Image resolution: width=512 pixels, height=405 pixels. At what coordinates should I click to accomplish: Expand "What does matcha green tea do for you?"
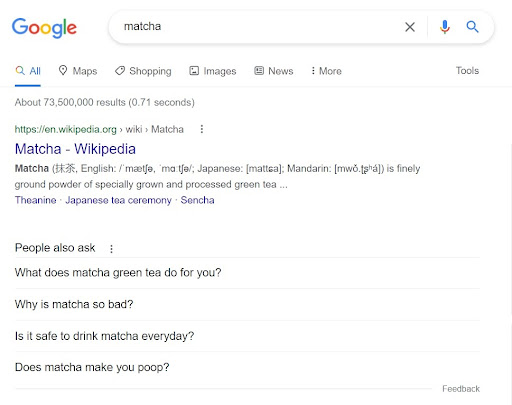247,273
